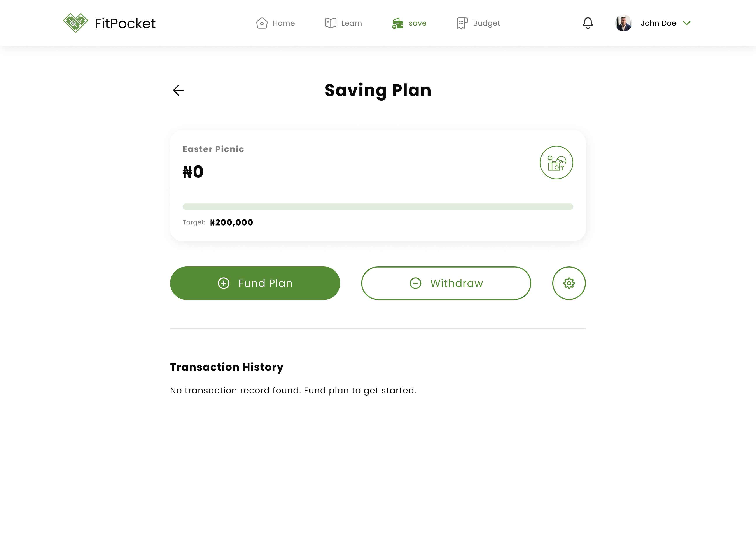Open plan settings gear button

point(569,283)
